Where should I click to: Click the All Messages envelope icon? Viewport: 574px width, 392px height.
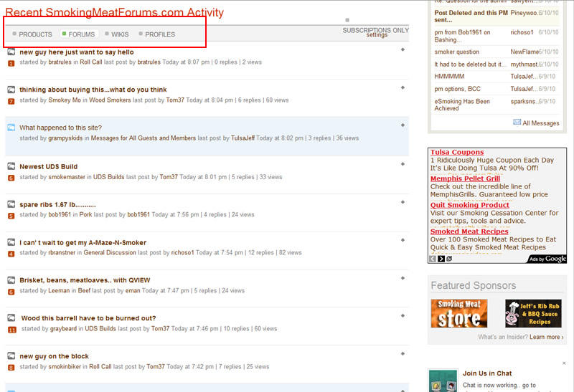[x=517, y=123]
